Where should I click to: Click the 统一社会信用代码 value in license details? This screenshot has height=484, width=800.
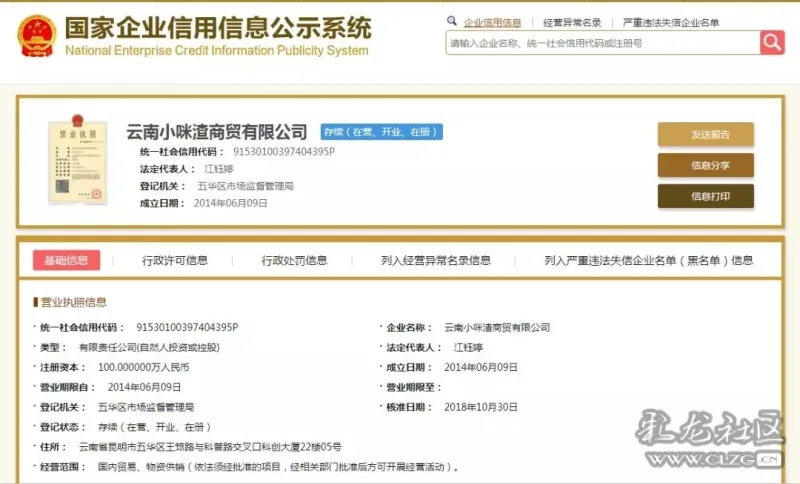point(187,327)
